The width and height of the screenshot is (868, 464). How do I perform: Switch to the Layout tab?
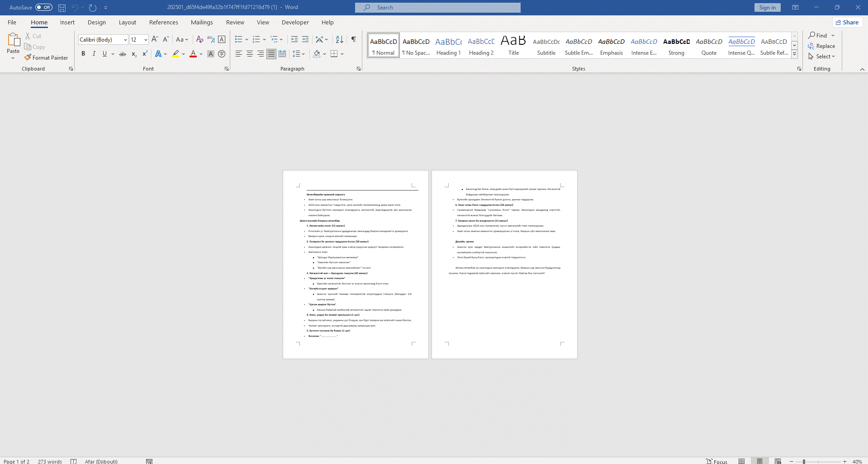click(128, 22)
